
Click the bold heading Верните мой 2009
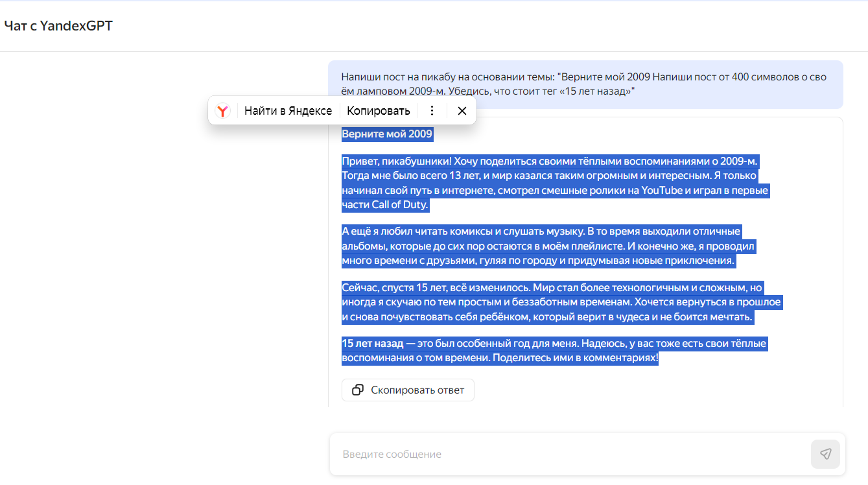point(387,134)
